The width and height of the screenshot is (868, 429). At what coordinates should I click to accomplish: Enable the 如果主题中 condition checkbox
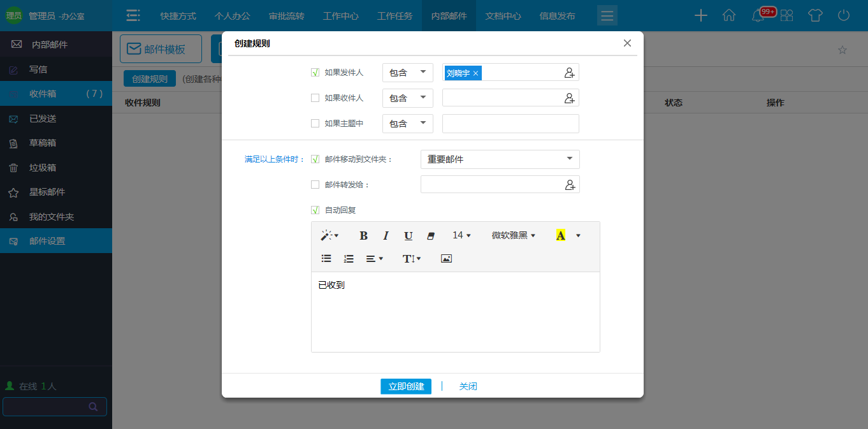[315, 123]
